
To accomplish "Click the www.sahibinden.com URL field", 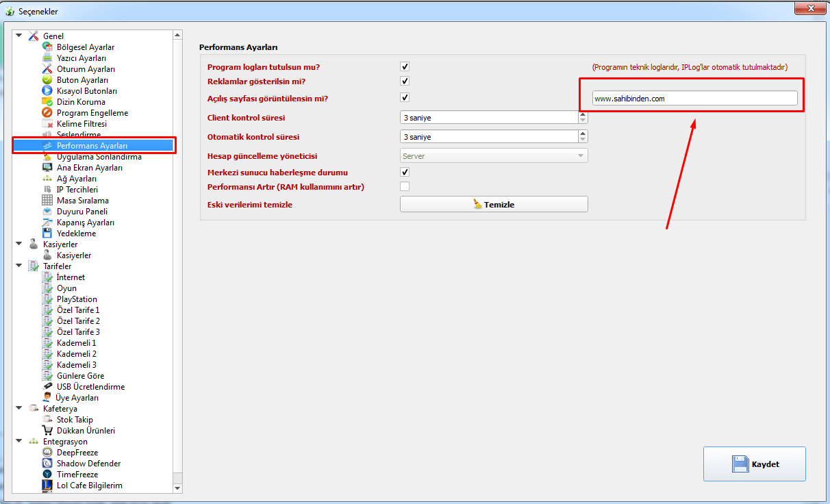I will tap(695, 99).
